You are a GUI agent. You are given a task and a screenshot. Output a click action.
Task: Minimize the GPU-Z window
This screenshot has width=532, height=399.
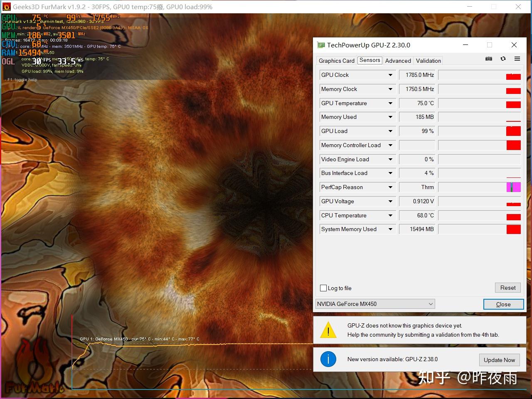point(465,45)
